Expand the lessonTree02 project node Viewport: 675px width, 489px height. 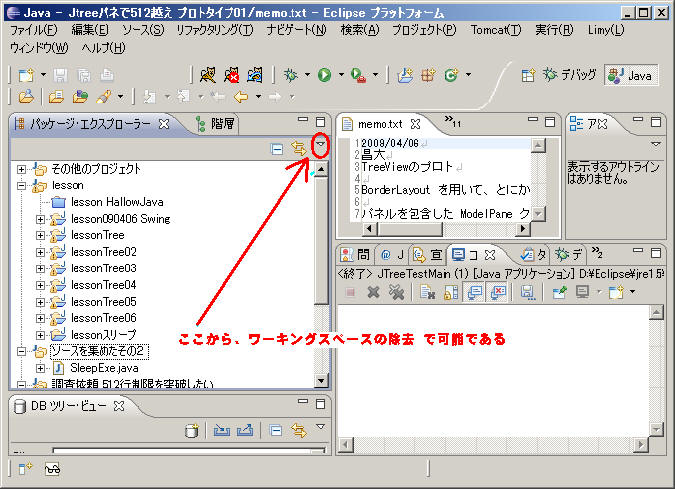40,252
